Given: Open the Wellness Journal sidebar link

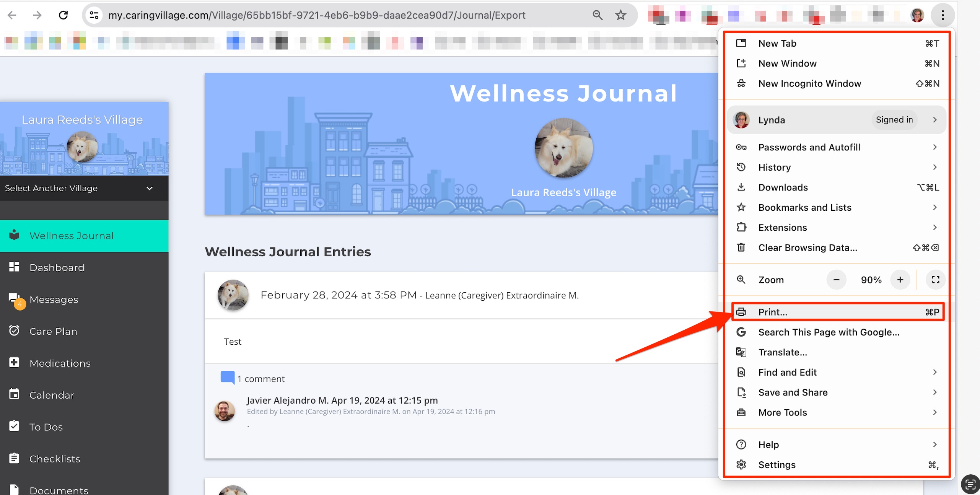Looking at the screenshot, I should point(84,236).
